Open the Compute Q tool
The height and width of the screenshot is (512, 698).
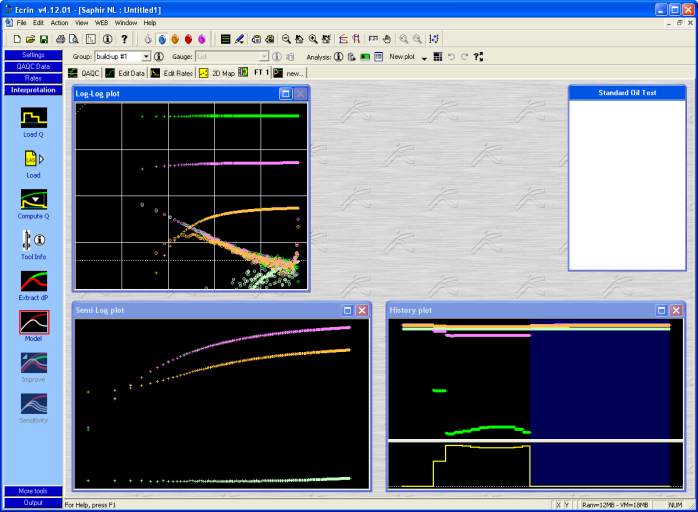coord(33,198)
